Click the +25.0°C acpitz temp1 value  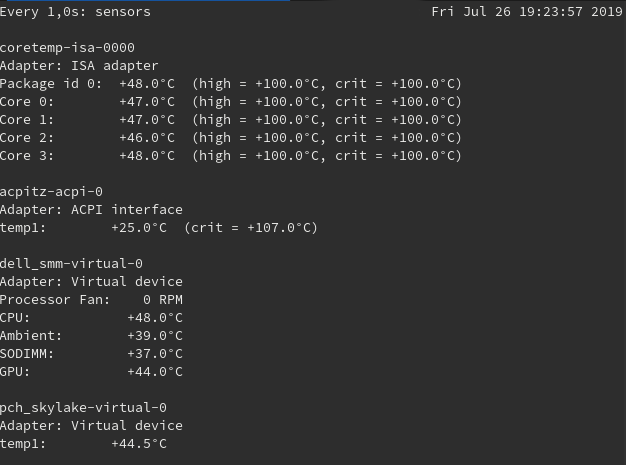[x=138, y=228]
